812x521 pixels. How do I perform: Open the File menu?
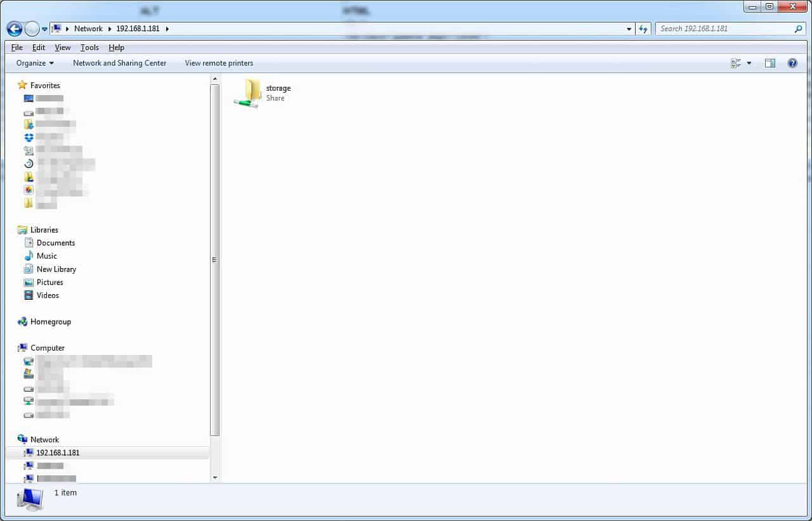16,48
